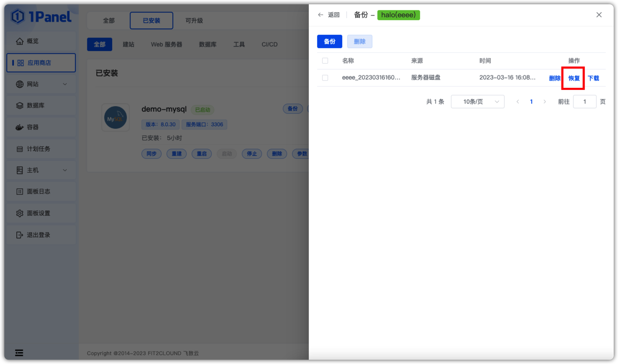
Task: Toggle selection of the MySQL 停止 (Stop) state
Action: (x=251, y=153)
